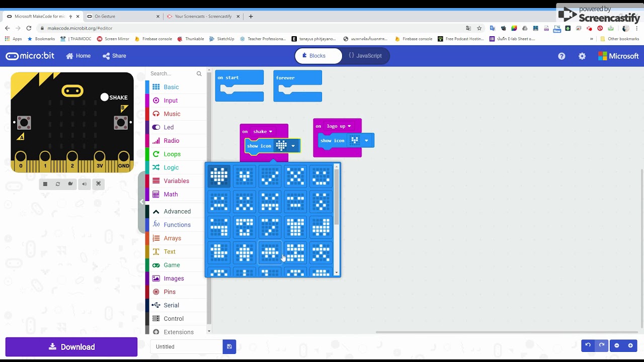This screenshot has height=362, width=644.
Task: Expand the hidden bookmarks overflow
Action: pos(592,39)
